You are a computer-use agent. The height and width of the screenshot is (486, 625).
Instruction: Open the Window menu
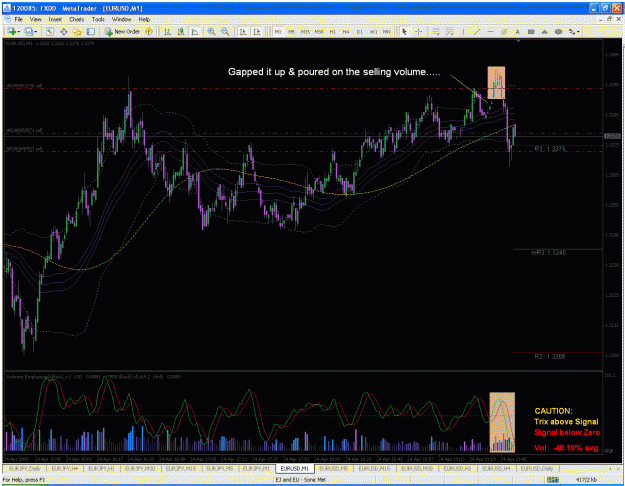(121, 19)
